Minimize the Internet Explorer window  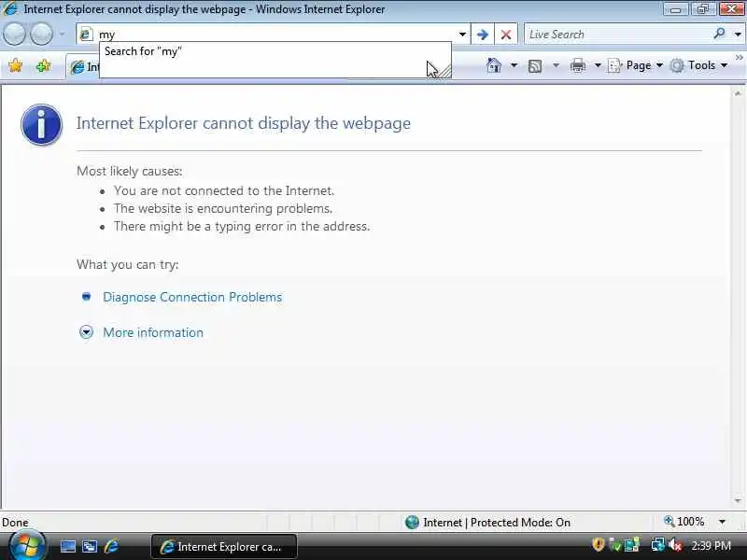click(x=675, y=8)
